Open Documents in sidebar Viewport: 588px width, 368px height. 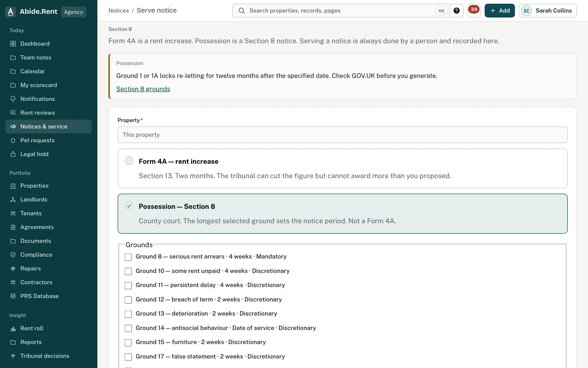tap(48, 241)
